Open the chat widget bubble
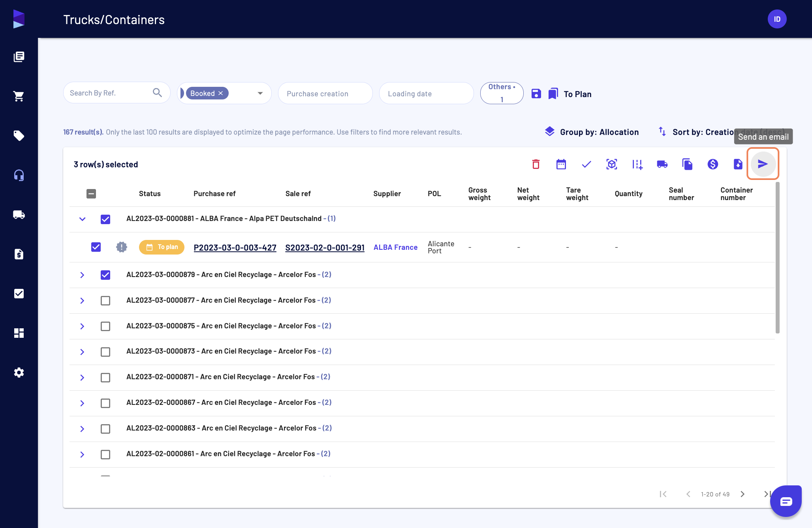Screen dimensions: 812x528 [786, 501]
